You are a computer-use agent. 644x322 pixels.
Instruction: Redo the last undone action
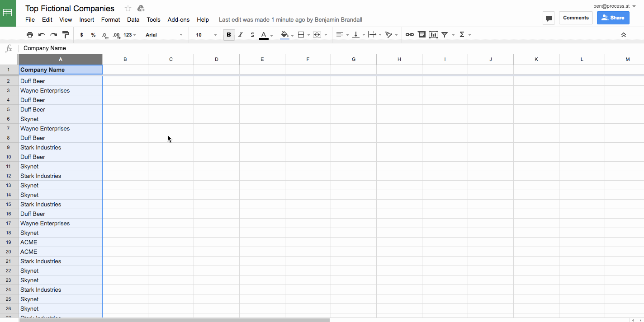click(x=53, y=35)
